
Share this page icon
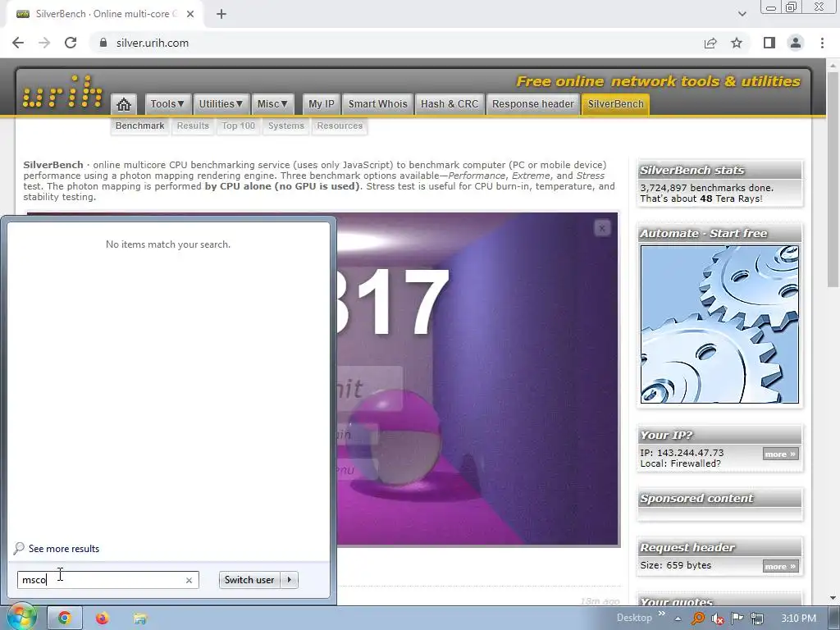[710, 43]
